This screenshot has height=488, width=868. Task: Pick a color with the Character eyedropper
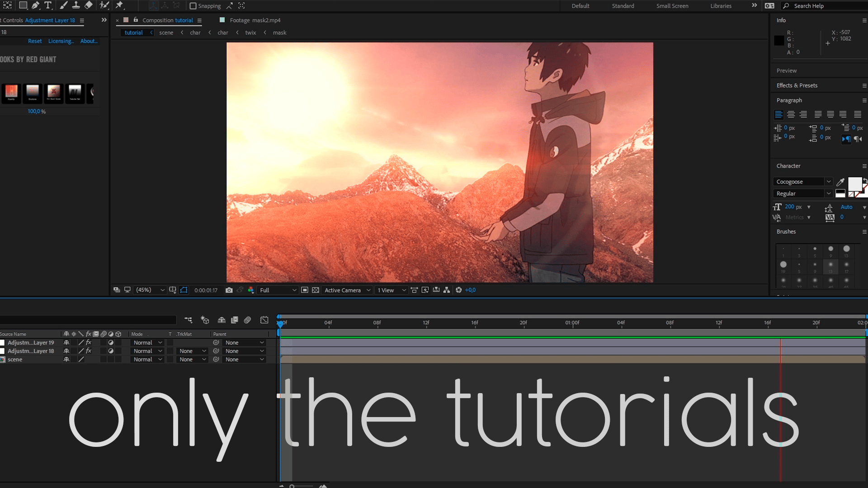coord(840,182)
